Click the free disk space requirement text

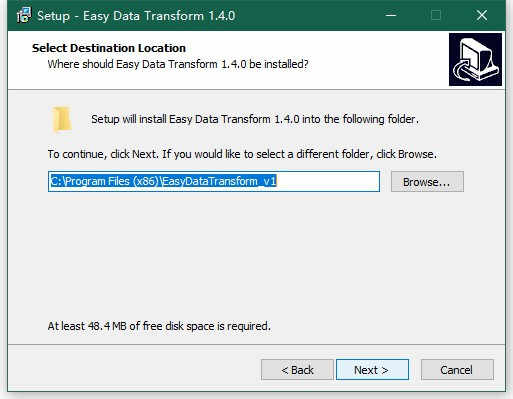coord(159,326)
